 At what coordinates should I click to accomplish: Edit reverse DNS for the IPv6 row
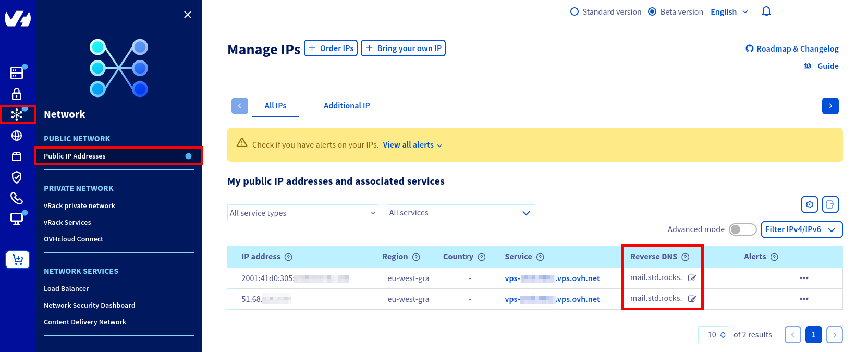[x=692, y=278]
